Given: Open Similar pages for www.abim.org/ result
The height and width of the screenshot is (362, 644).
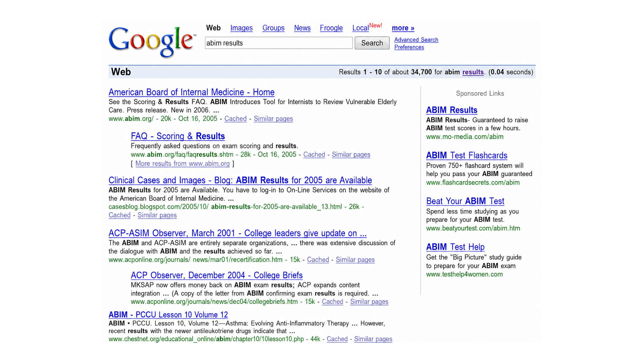Looking at the screenshot, I should pos(273,119).
